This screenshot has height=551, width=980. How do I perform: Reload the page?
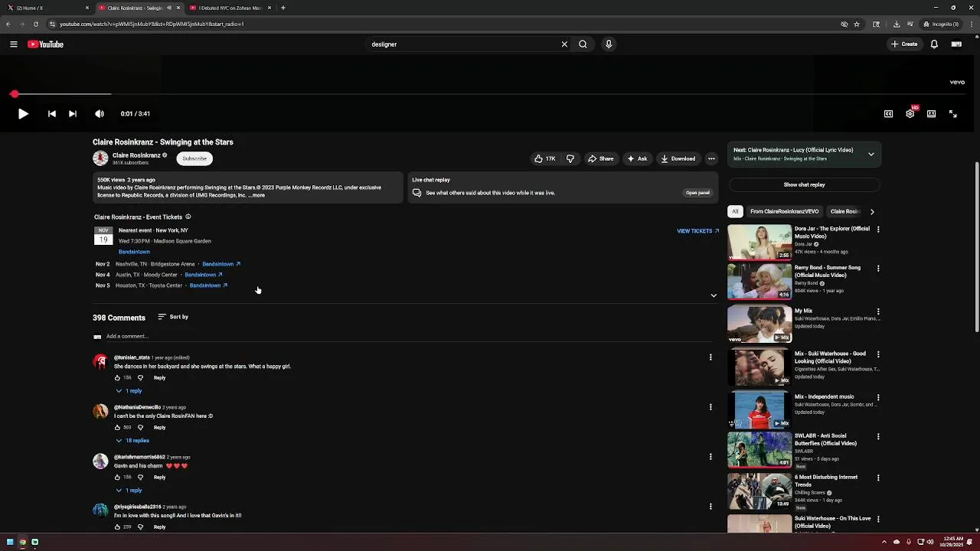36,24
